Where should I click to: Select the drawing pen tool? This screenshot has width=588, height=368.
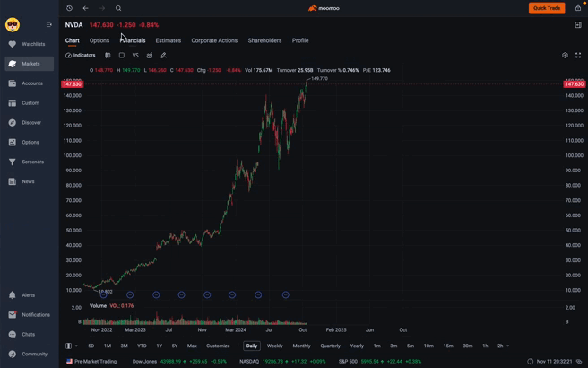163,56
